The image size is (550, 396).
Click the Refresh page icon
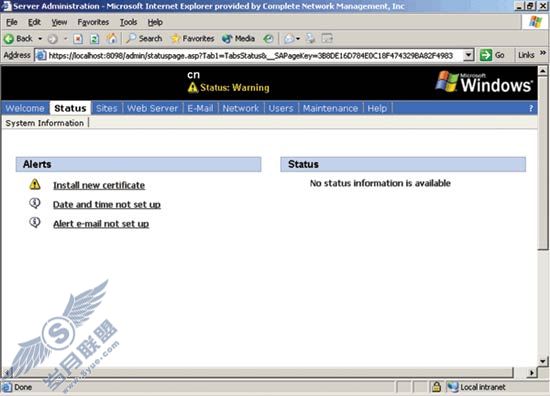[94, 39]
